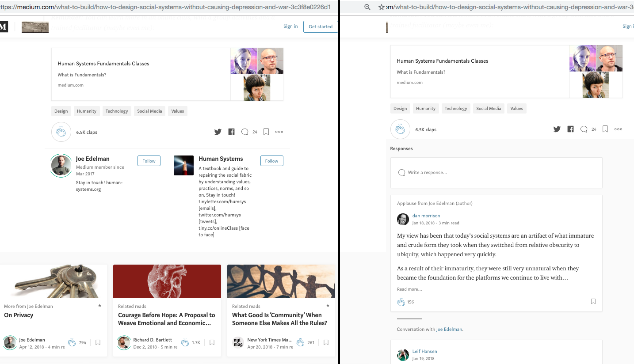The image size is (634, 364).
Task: Follow Human Systems publication
Action: (x=272, y=161)
